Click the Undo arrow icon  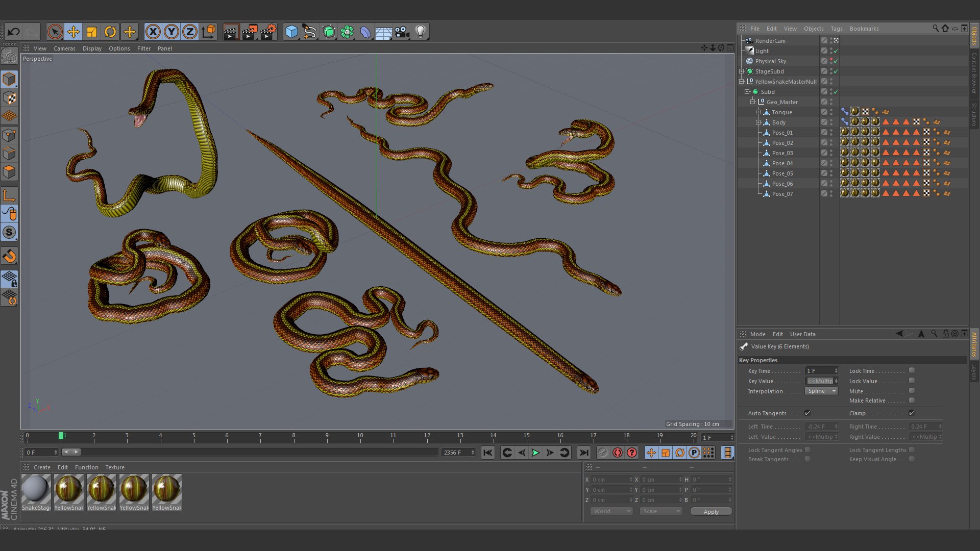coord(13,32)
